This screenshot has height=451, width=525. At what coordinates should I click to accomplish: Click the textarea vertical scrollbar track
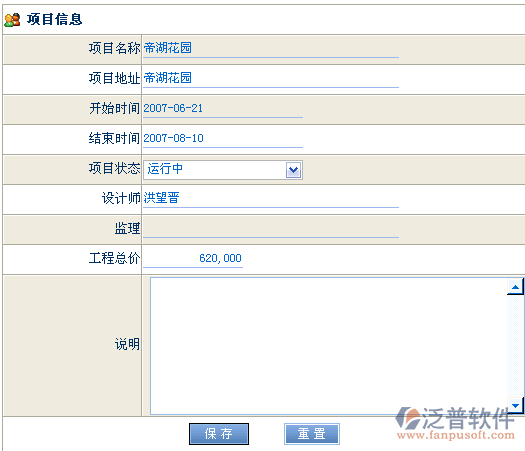515,346
